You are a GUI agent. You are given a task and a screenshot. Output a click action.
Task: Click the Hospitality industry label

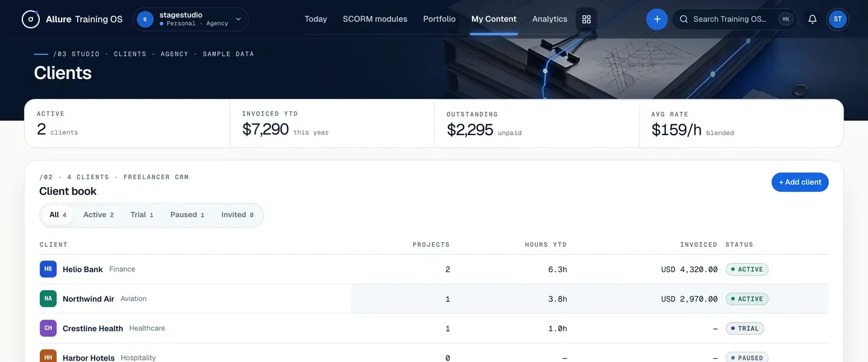pos(139,358)
